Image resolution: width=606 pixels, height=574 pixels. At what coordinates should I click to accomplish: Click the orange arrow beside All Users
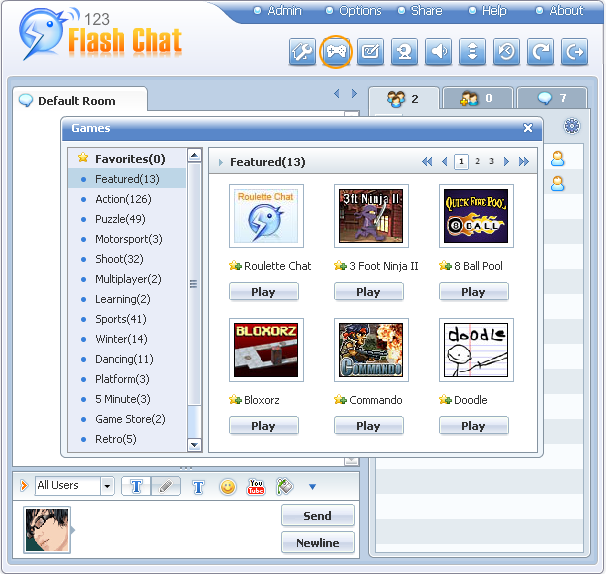tap(24, 485)
